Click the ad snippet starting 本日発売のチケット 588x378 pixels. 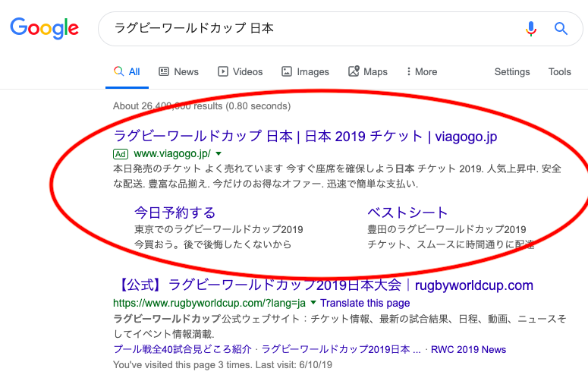[337, 176]
